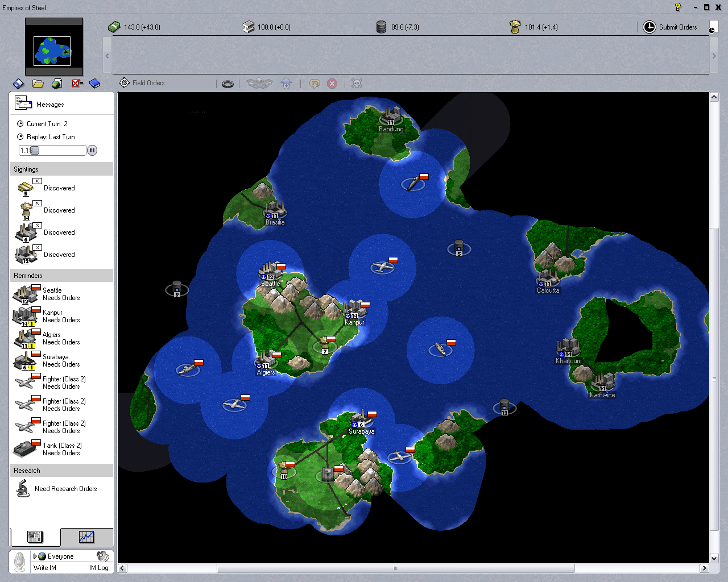Click the blue diamond icon above Messages
728x582 pixels.
tap(19, 84)
